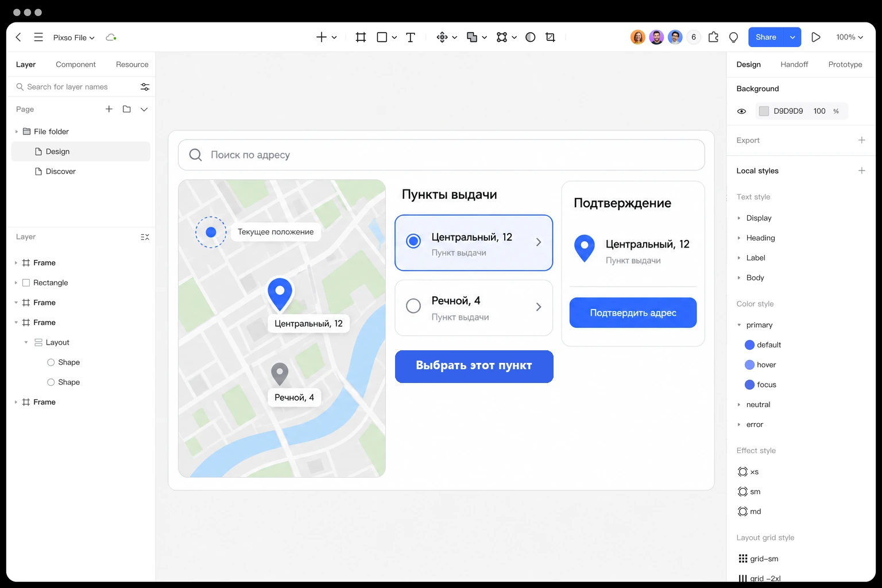Select the Речной, 4 radio button
Image resolution: width=882 pixels, height=588 pixels.
tap(413, 306)
